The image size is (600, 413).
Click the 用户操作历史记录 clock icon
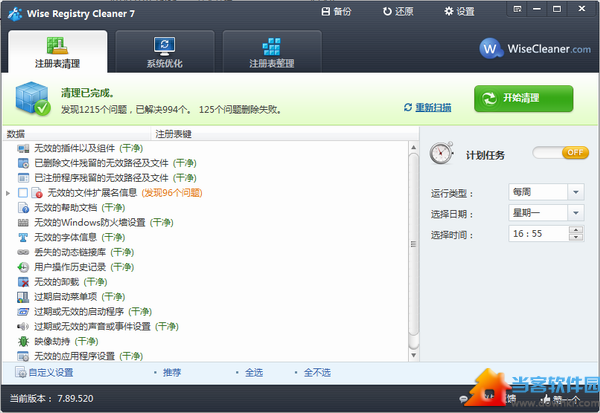23,267
